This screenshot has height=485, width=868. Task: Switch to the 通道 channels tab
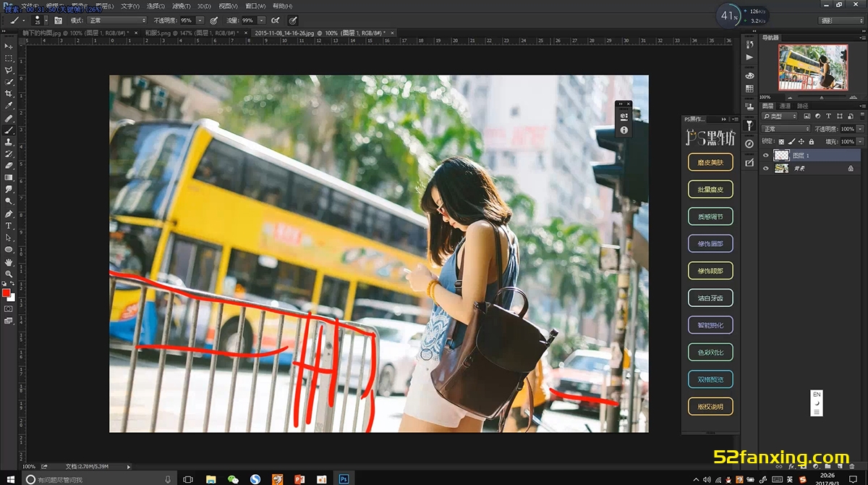point(785,106)
